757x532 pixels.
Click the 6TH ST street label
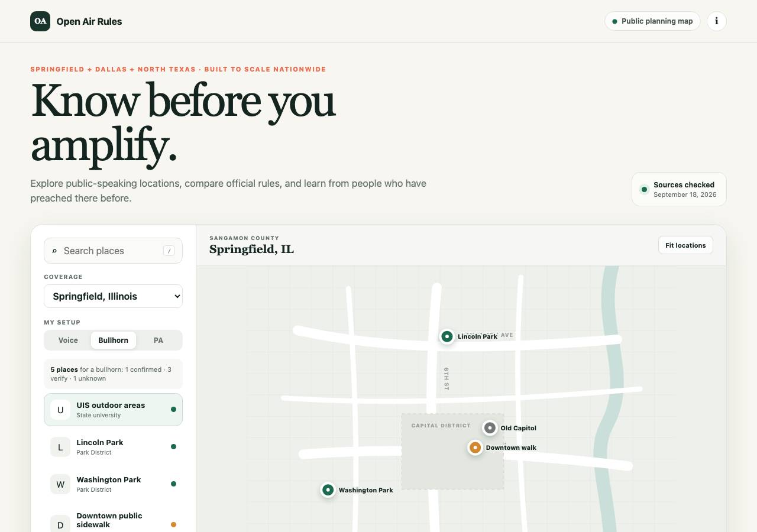[x=447, y=378]
